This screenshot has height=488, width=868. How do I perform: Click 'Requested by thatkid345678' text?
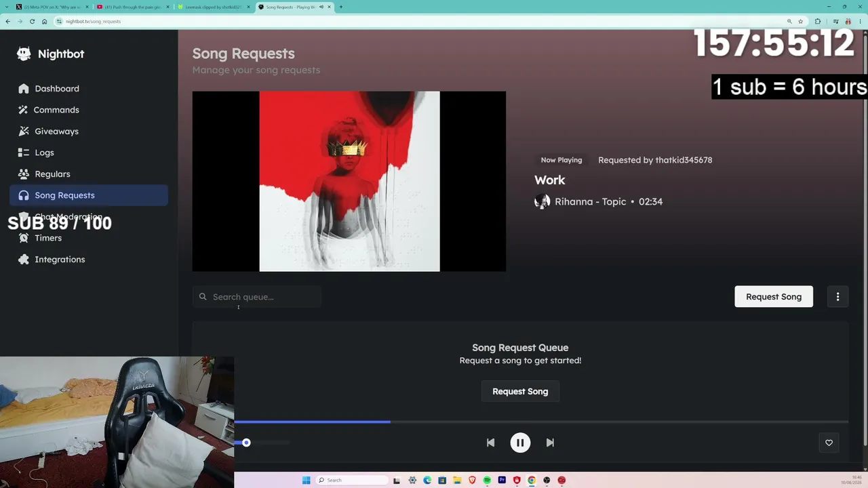[655, 160]
